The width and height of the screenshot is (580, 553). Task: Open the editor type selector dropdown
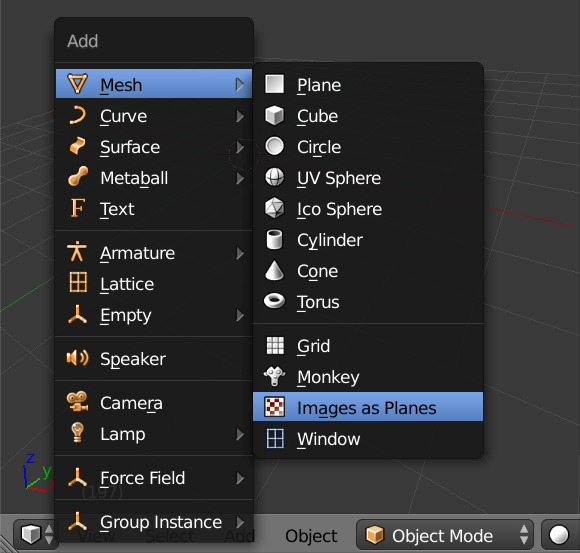click(36, 535)
